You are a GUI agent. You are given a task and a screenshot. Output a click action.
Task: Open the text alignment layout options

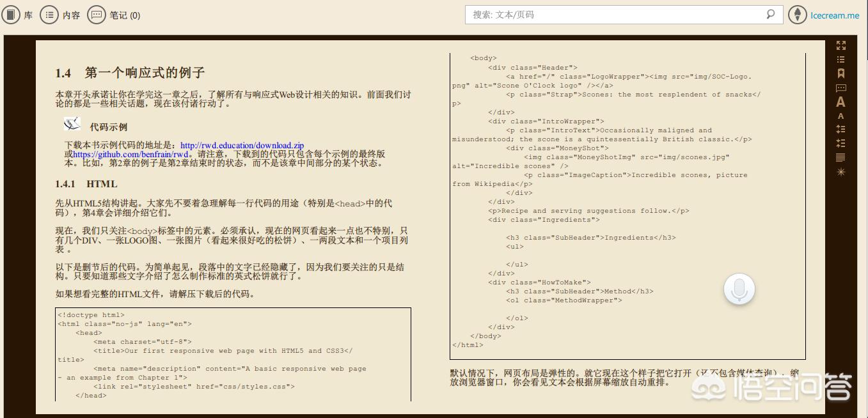(x=841, y=157)
